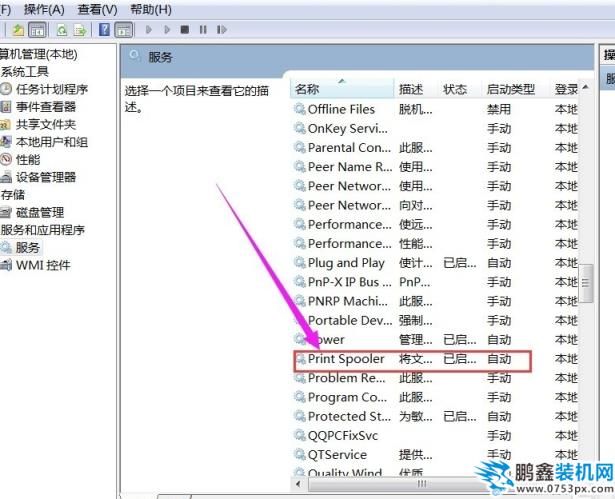Click the gear icon of Plug and Play
The height and width of the screenshot is (499, 615).
click(x=300, y=263)
